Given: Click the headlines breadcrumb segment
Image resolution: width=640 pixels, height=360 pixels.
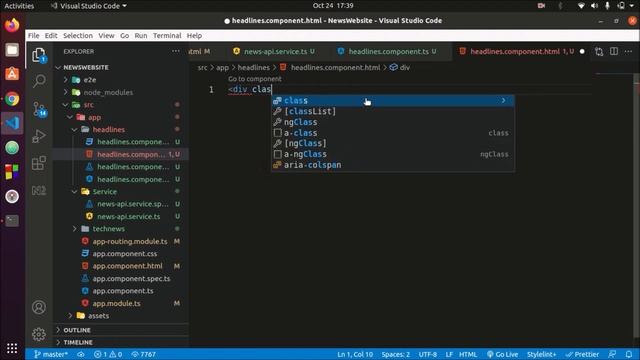Looking at the screenshot, I should (x=253, y=67).
